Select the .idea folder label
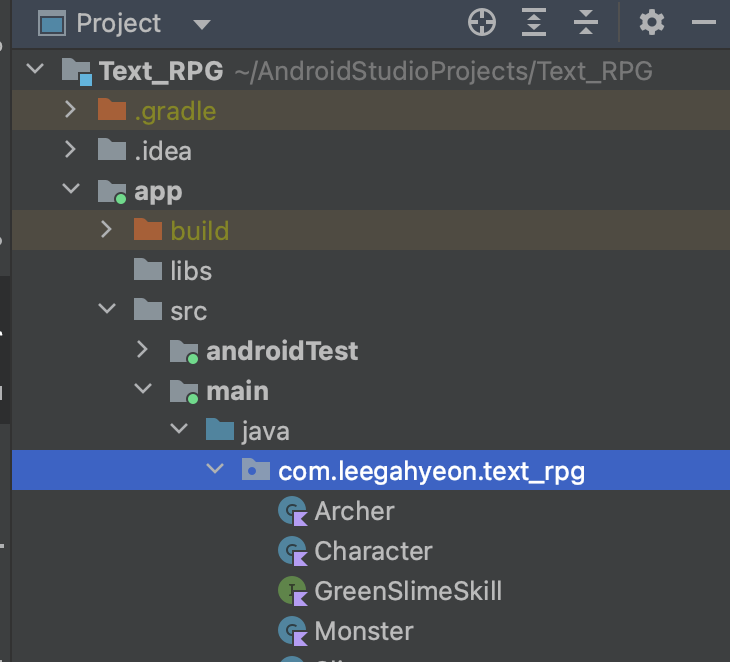 pyautogui.click(x=163, y=151)
